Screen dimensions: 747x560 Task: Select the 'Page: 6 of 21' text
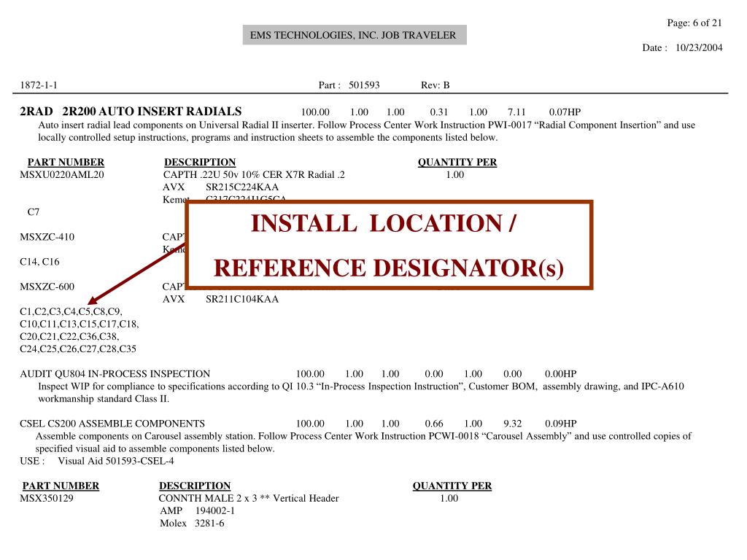click(694, 23)
